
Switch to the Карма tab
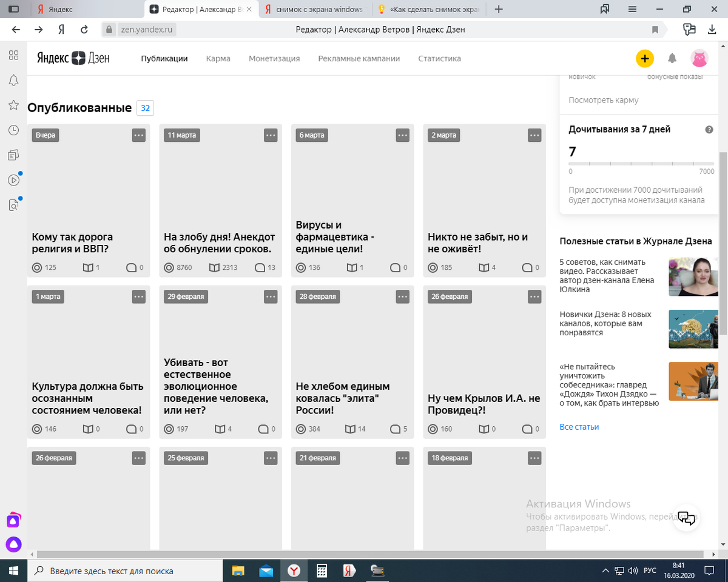point(218,59)
